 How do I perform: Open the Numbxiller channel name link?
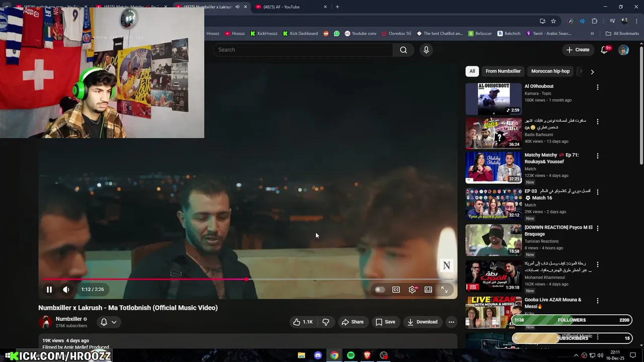coord(68,319)
